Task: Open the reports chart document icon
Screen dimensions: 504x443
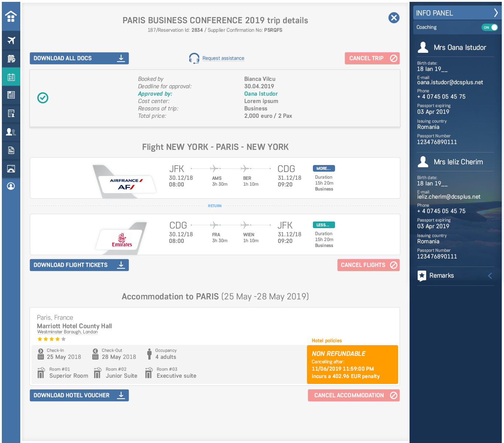Action: tap(11, 150)
